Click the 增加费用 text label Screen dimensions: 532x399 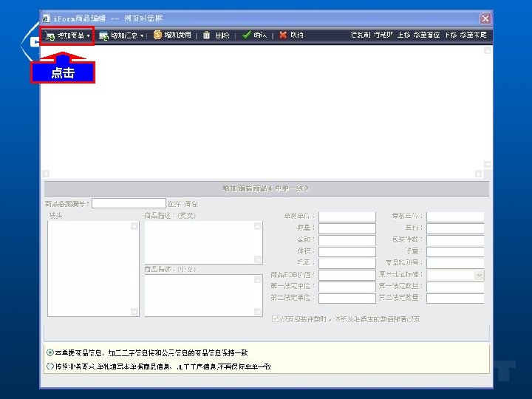(178, 35)
